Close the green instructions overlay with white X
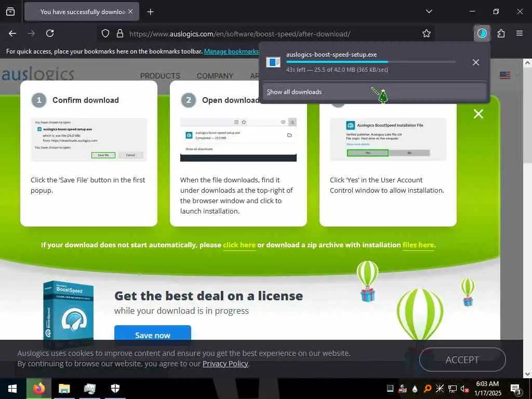This screenshot has height=399, width=532. (478, 114)
